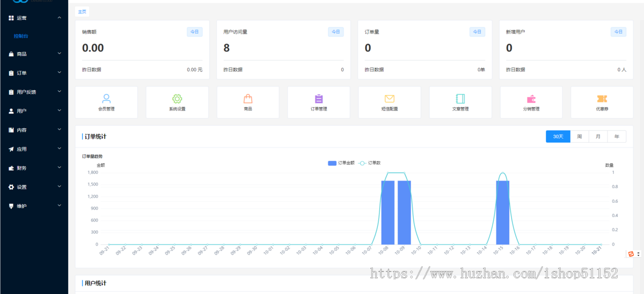Click the 运营 grid icon in sidebar
Viewport: 644px width, 294px height.
pyautogui.click(x=11, y=18)
